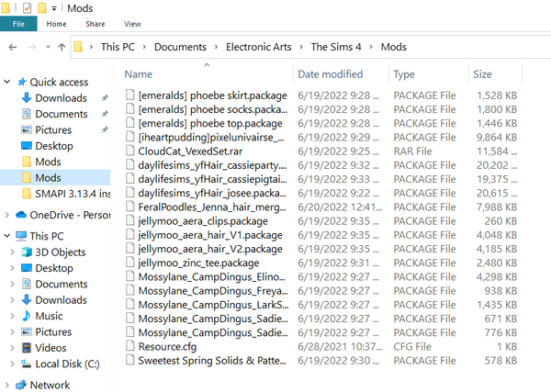Expand Documents under This PC
551x392 pixels.
click(x=12, y=284)
